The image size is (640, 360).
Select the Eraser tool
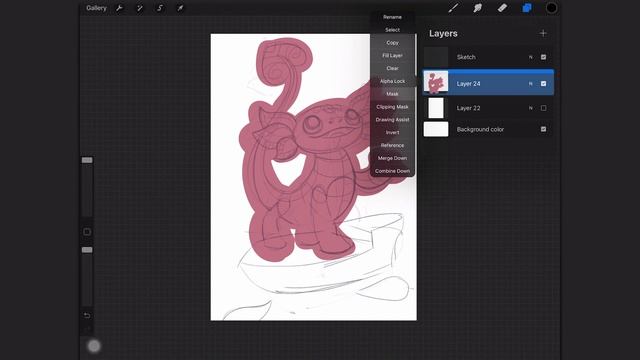pos(502,8)
